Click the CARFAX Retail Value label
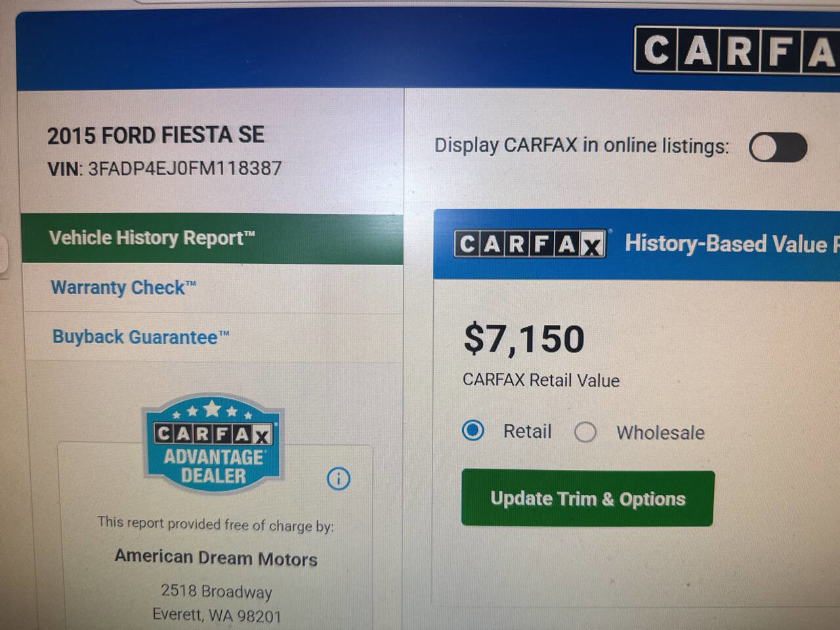Screen dimensions: 840x630 tap(541, 380)
